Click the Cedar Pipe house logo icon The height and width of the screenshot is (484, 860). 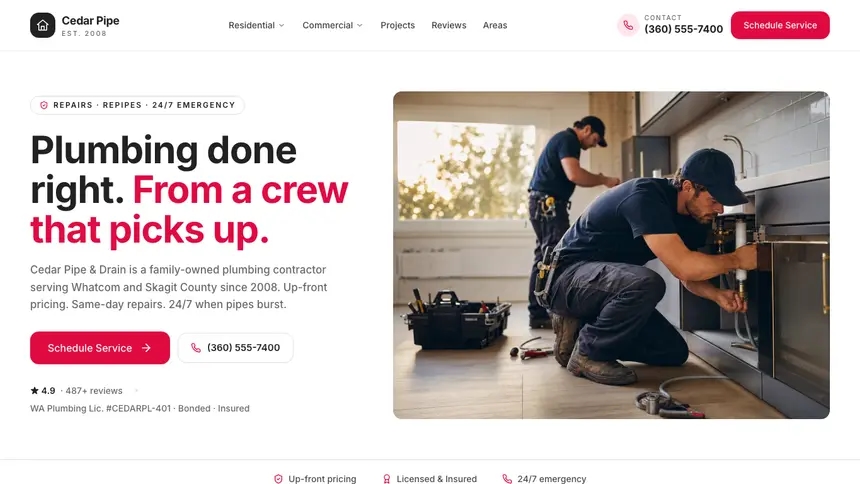coord(42,25)
